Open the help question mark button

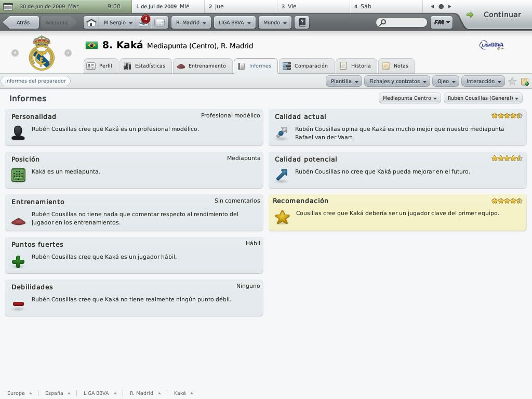[x=302, y=23]
